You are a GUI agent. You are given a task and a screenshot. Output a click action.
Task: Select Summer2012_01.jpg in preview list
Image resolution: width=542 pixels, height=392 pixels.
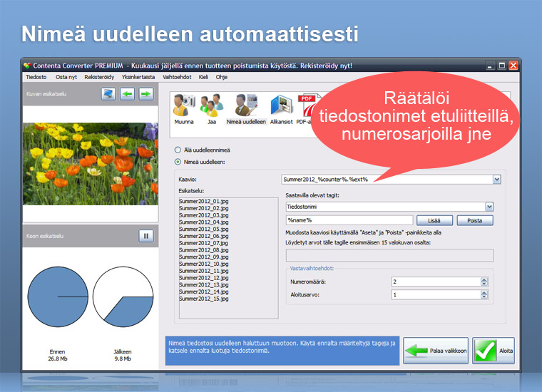click(x=204, y=202)
